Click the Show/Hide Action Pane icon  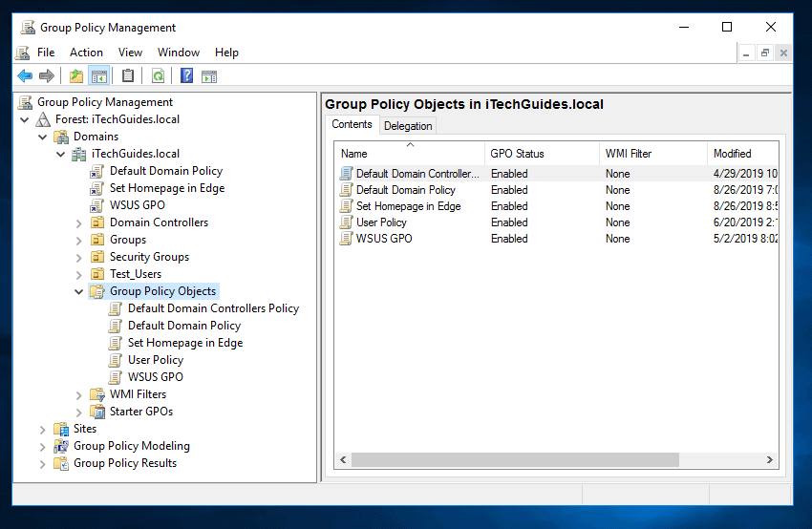tap(209, 76)
